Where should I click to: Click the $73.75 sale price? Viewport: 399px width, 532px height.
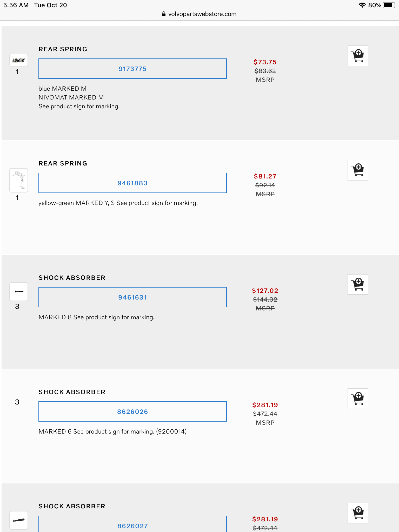click(265, 62)
